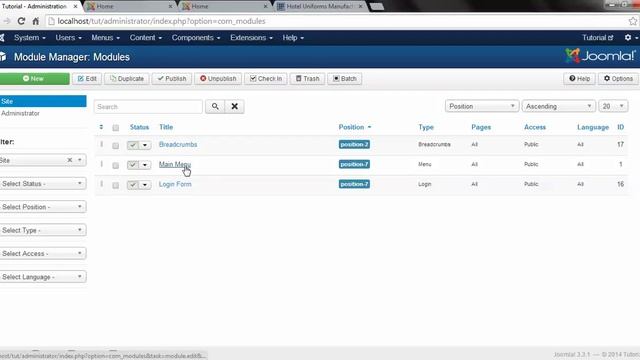Open the Breadcrumbs module link

coord(178,144)
